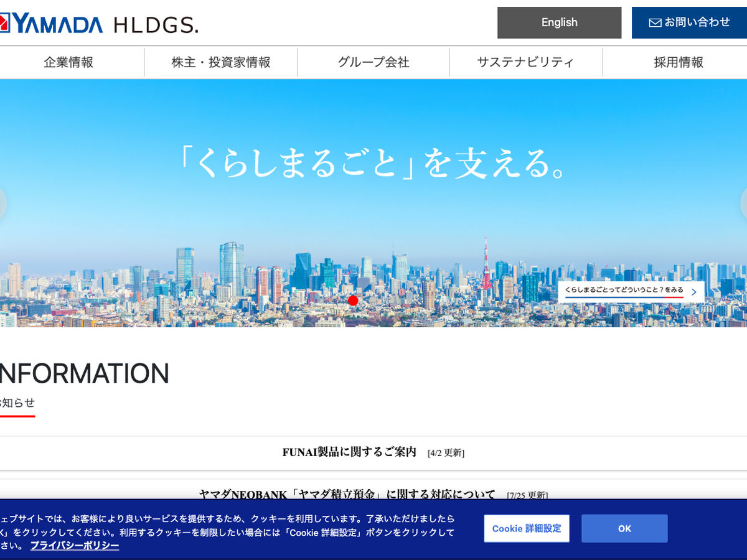
Task: Switch the site language to English
Action: pyautogui.click(x=559, y=23)
